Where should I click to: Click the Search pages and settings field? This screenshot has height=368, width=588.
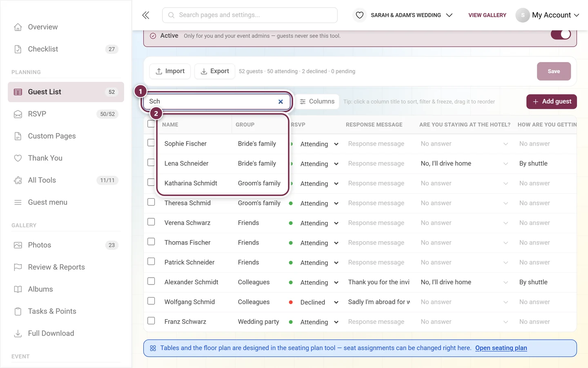(250, 15)
